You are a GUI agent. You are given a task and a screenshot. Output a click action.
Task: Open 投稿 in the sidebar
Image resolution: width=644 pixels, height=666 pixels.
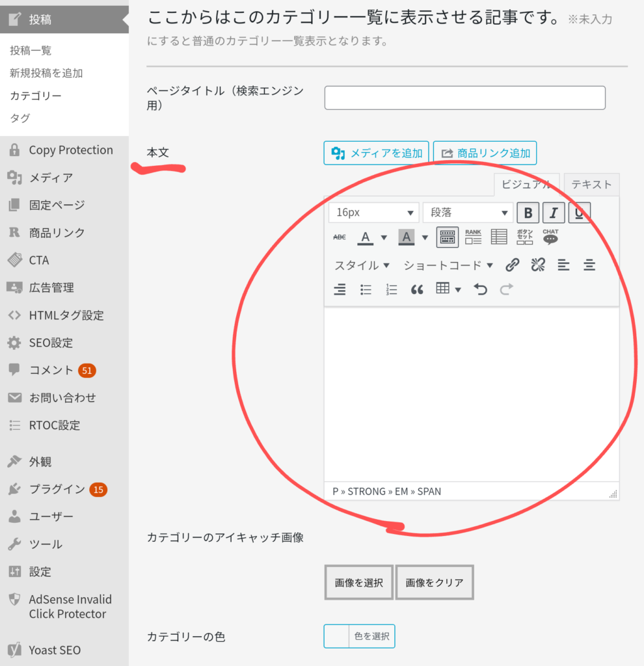click(x=64, y=19)
